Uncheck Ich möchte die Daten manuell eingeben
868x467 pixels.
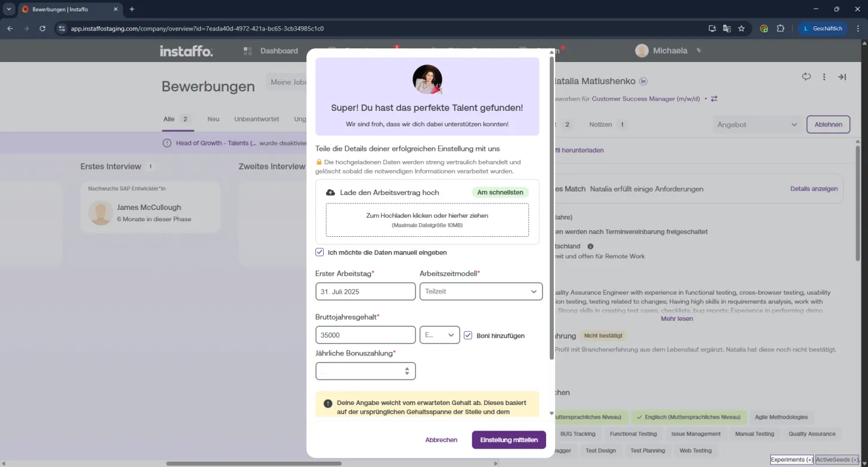(320, 252)
